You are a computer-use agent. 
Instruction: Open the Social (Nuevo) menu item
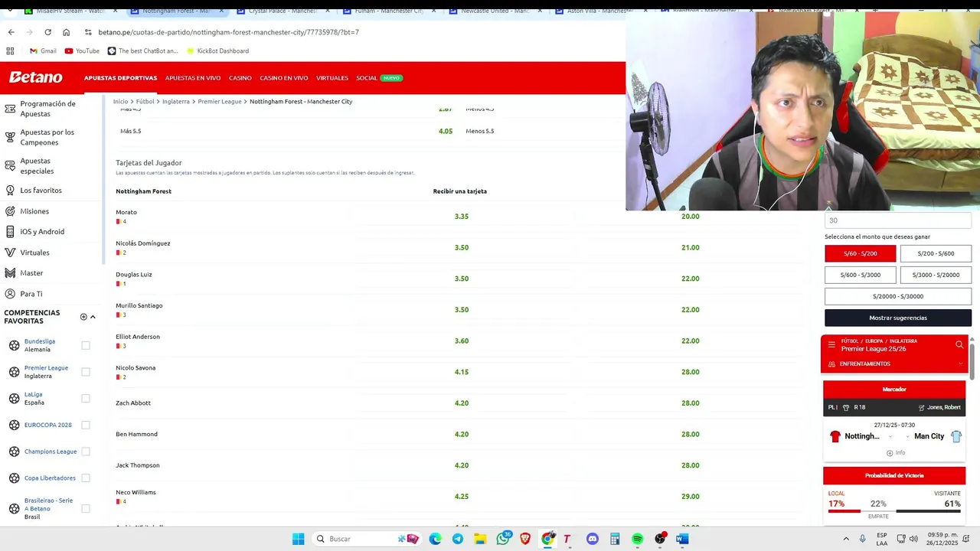pyautogui.click(x=379, y=78)
